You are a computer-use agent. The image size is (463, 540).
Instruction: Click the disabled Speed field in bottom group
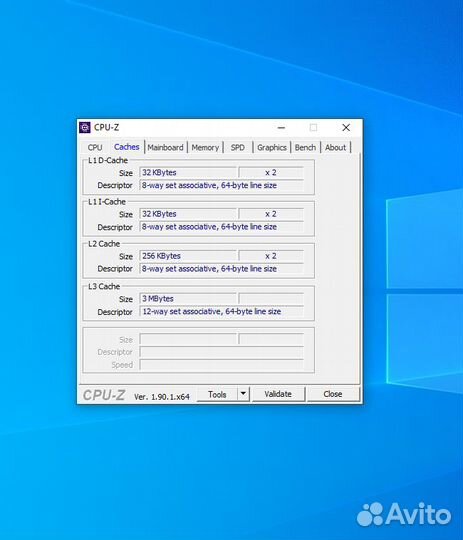[221, 365]
